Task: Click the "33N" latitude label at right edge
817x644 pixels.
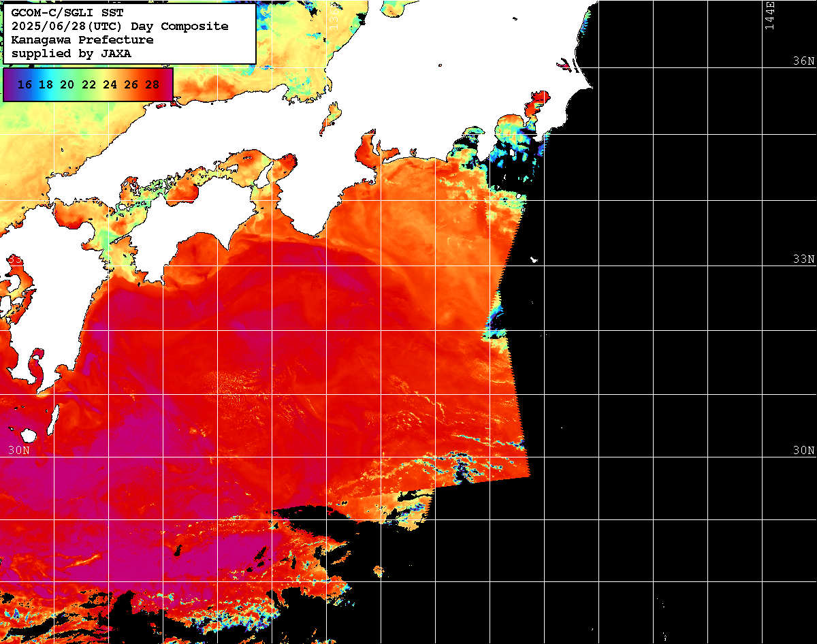Action: tap(804, 259)
